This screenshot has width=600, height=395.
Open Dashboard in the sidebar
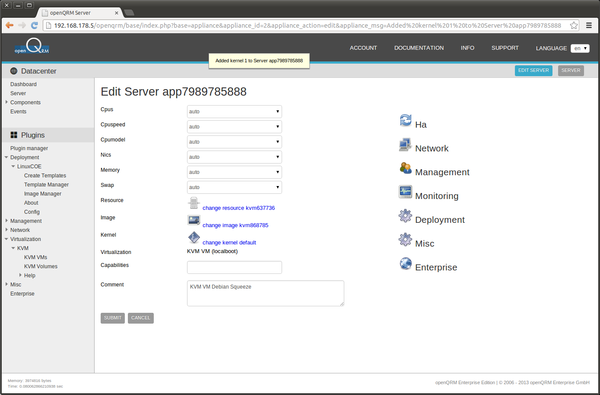coord(23,84)
